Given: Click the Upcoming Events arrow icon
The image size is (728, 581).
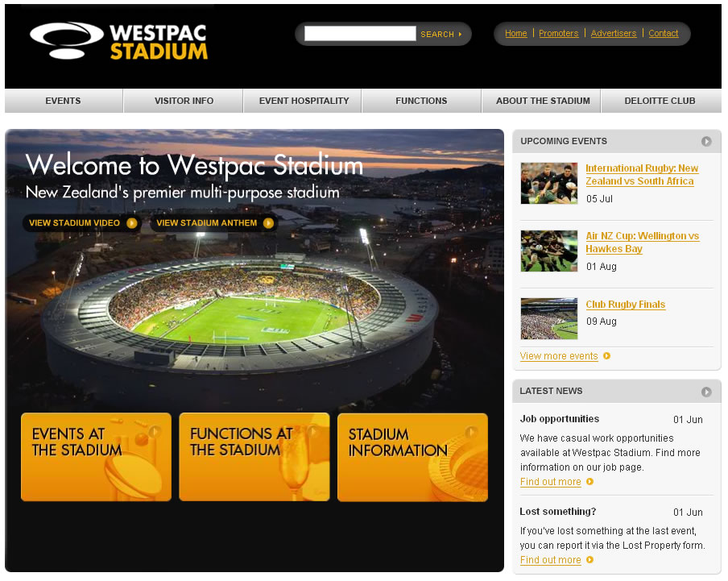Looking at the screenshot, I should (x=706, y=141).
